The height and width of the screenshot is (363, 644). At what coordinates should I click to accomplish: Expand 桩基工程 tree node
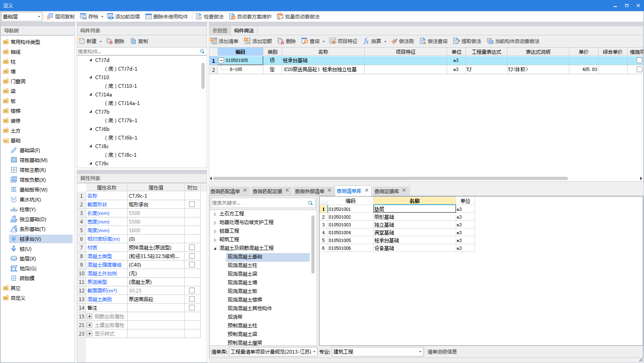[x=215, y=231]
